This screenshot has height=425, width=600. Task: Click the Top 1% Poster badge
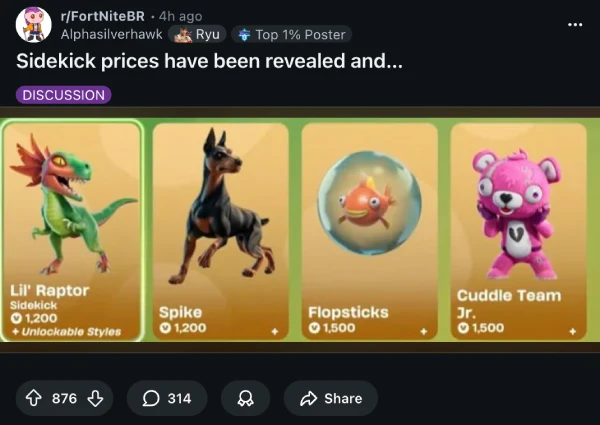click(292, 34)
